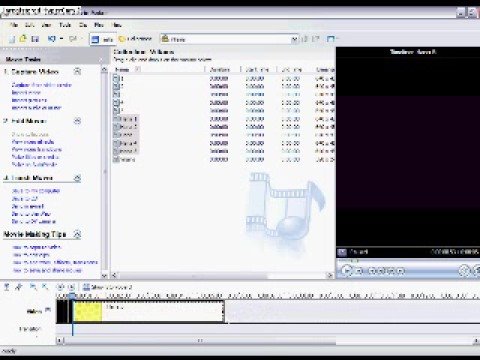
Task: Collapse the Finish Movie section
Action: click(77, 178)
